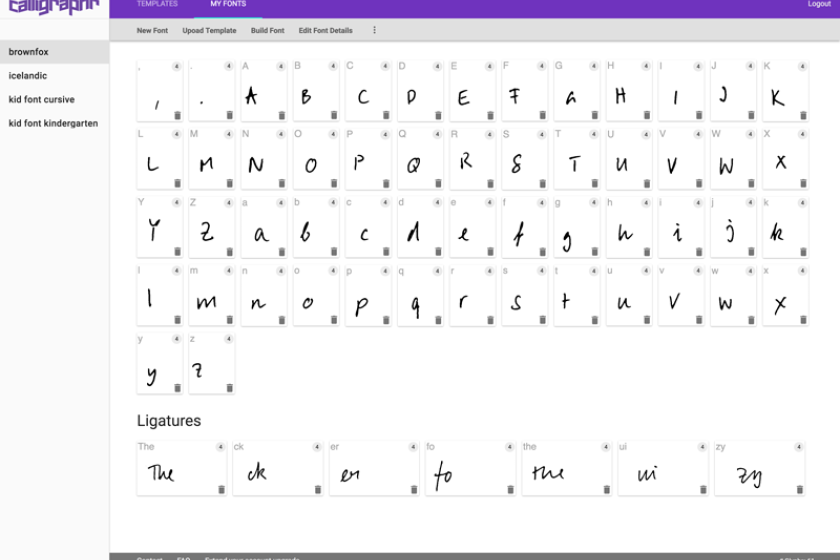Click the variant badge on lowercase p card
The height and width of the screenshot is (560, 840).
click(385, 271)
